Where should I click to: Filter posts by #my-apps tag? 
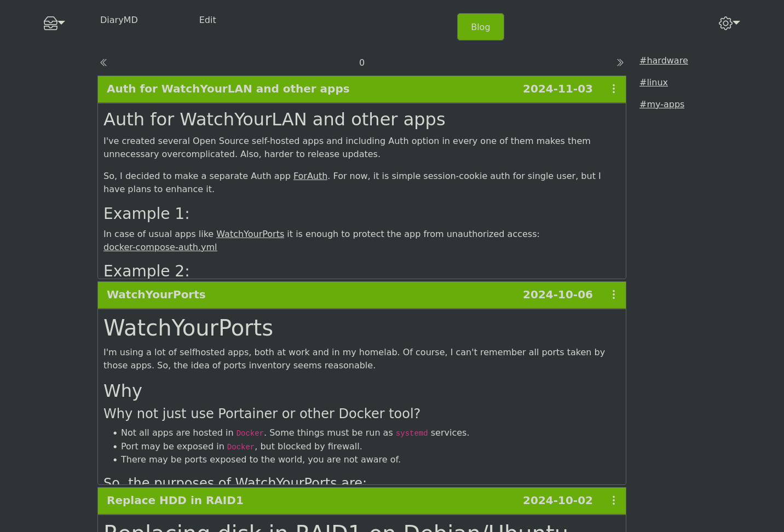662,105
